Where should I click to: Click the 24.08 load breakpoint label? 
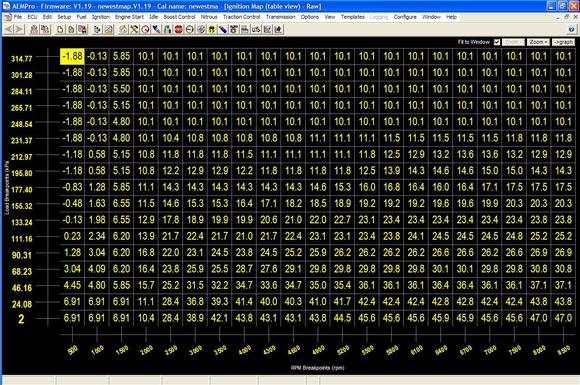tap(21, 304)
